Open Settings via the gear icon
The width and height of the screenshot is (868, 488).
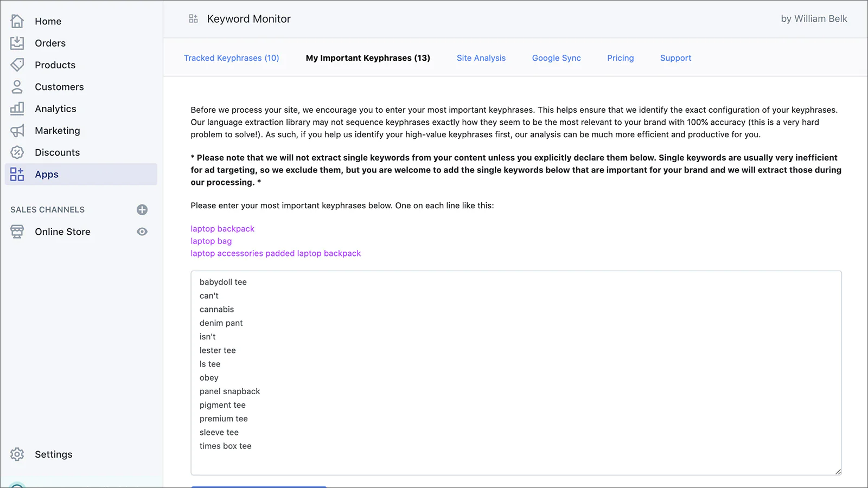17,454
